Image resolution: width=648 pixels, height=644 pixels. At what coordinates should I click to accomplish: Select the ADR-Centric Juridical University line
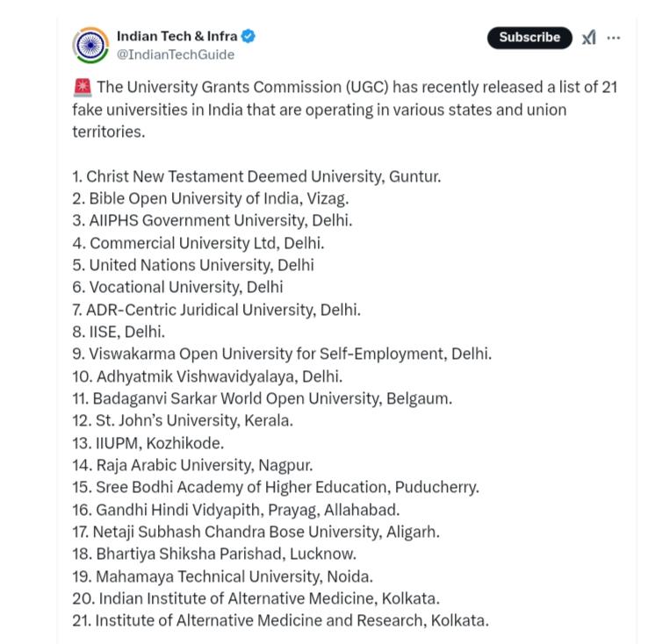[x=217, y=310]
